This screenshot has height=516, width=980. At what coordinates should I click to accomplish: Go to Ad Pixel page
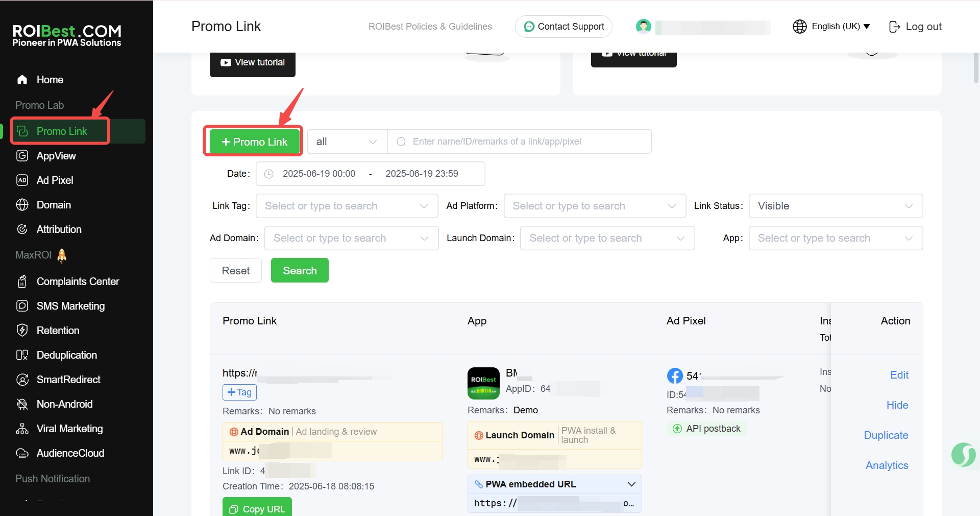55,180
